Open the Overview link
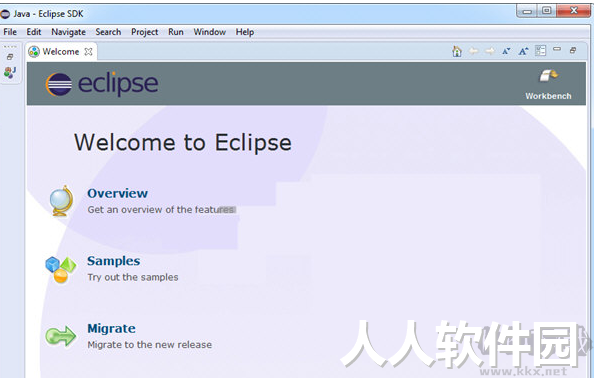Viewport: 594px width, 378px height. click(117, 193)
